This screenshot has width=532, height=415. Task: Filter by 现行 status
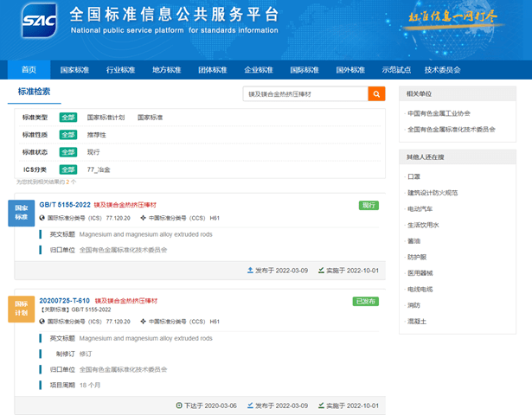coord(93,152)
